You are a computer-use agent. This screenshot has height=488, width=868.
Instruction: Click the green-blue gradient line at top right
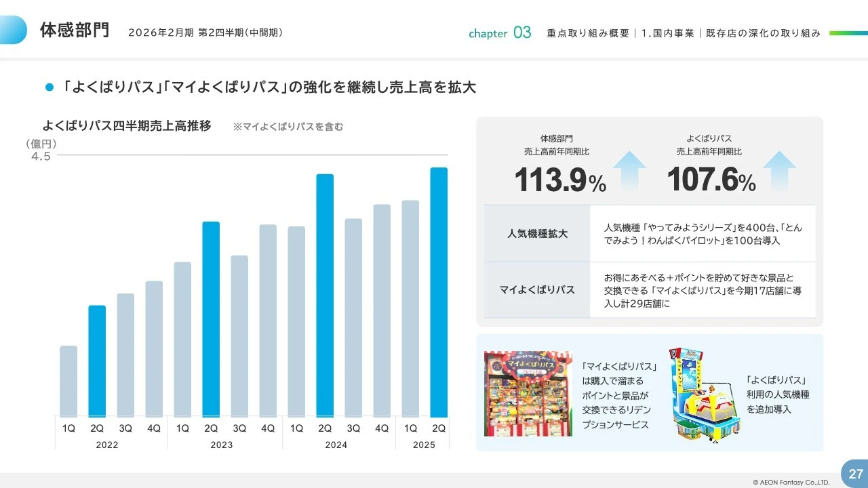(848, 33)
